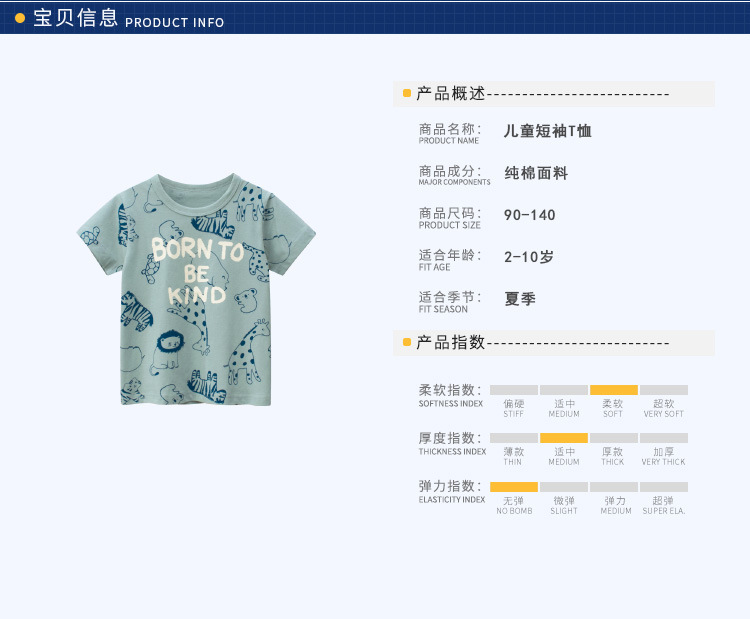Click the yellow bullet next to 产品指数

407,342
